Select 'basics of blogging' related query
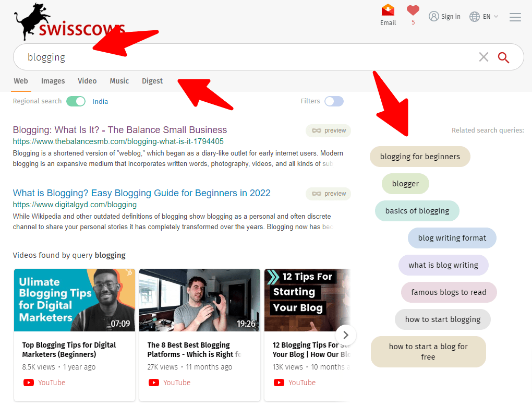This screenshot has width=532, height=405. [x=417, y=211]
